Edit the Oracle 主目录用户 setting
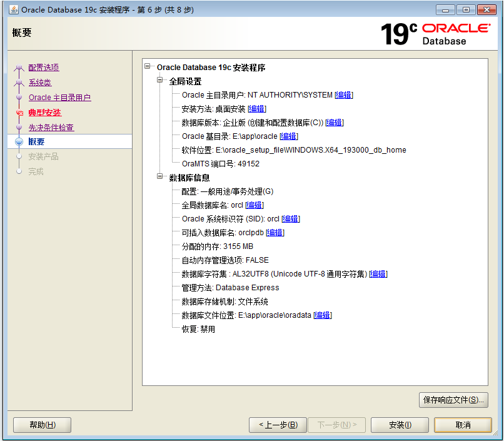 click(x=343, y=95)
